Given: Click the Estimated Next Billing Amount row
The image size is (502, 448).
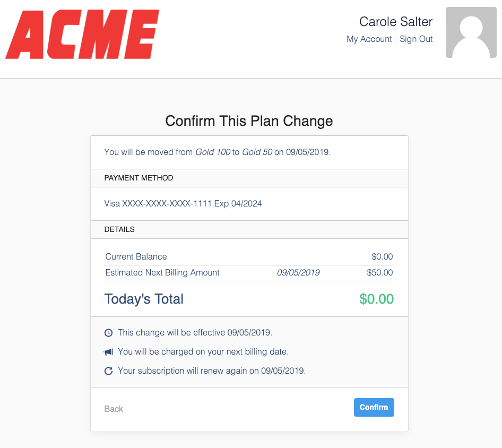Looking at the screenshot, I should coord(161,272).
